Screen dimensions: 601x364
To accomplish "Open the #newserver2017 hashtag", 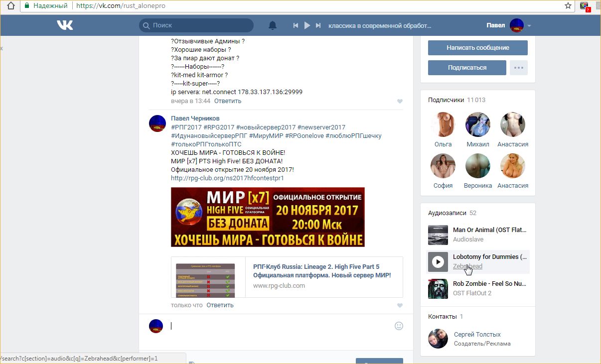I will [321, 127].
